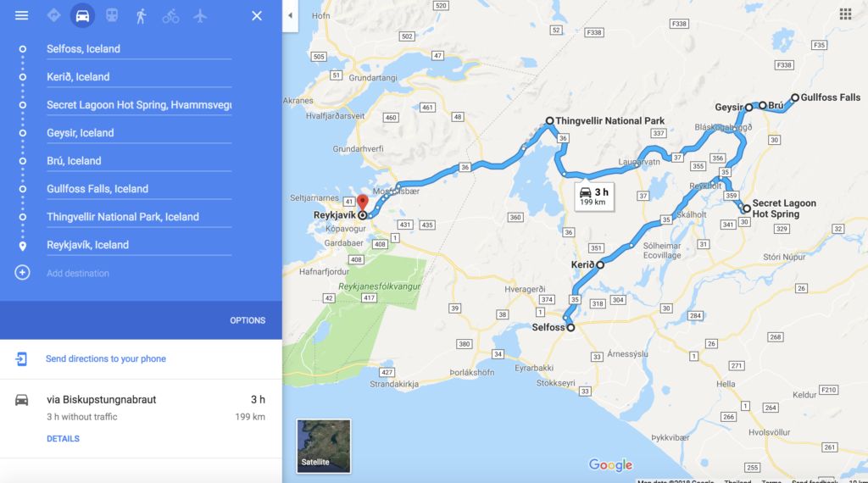868x483 pixels.
Task: Edit the Selfoss, Iceland starting point
Action: coord(139,48)
